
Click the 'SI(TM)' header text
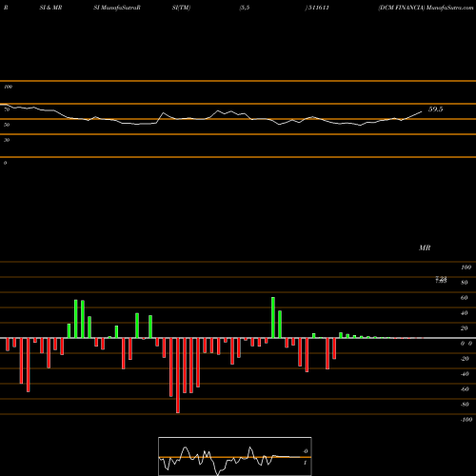pyautogui.click(x=181, y=8)
